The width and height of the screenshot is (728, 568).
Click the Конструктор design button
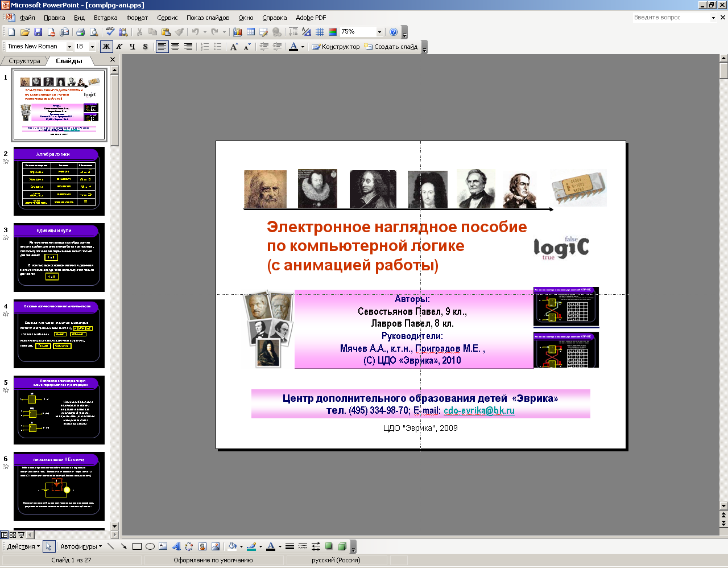[336, 47]
